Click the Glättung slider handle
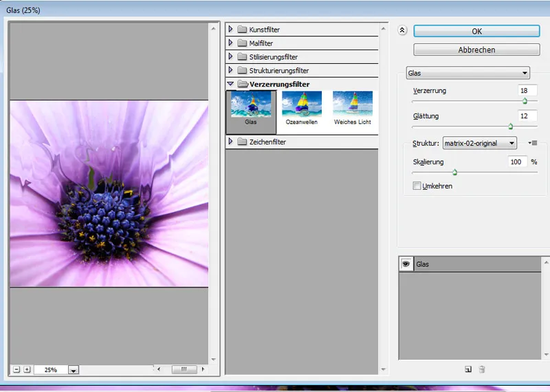This screenshot has height=392, width=550. [511, 126]
